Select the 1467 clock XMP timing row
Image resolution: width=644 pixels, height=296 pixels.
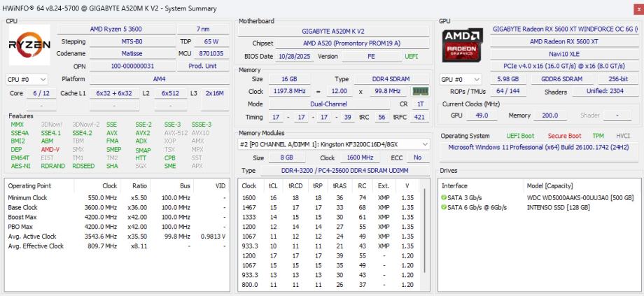click(330, 208)
